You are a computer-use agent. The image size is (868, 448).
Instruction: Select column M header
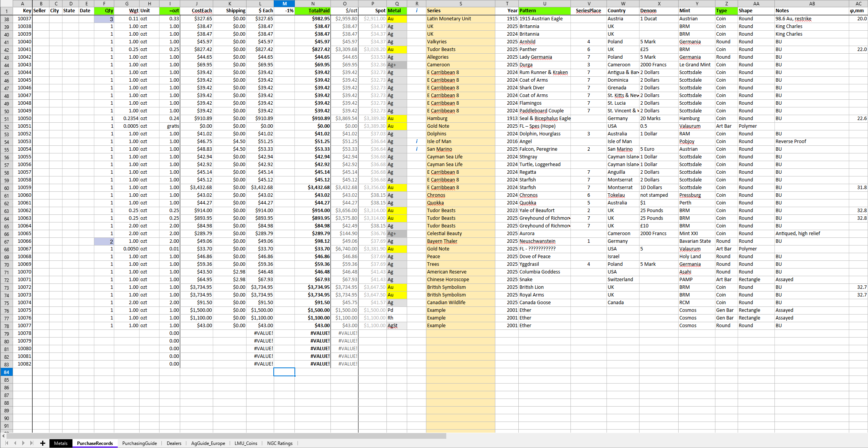click(284, 3)
